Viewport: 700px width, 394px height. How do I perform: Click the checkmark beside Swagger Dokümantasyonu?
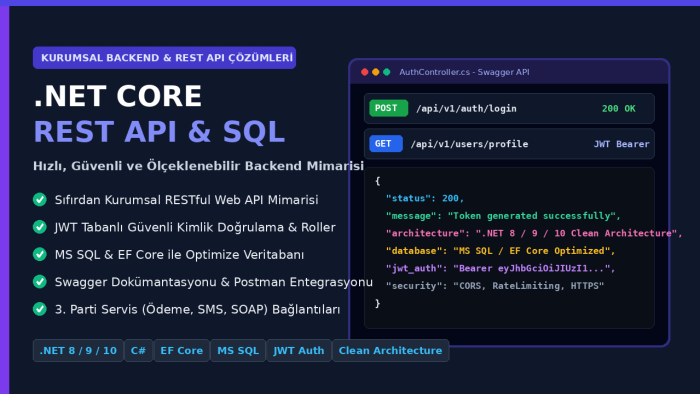click(x=40, y=282)
